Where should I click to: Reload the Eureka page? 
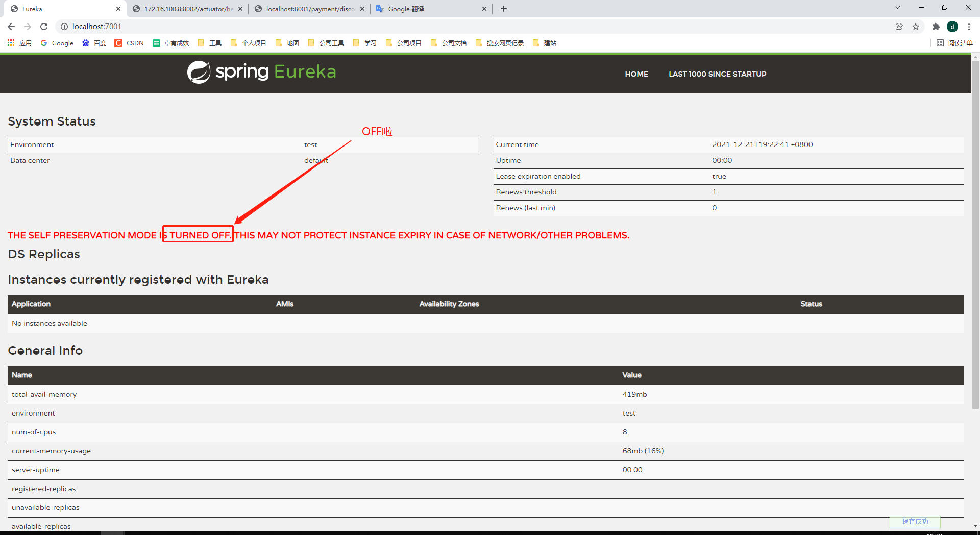tap(44, 27)
